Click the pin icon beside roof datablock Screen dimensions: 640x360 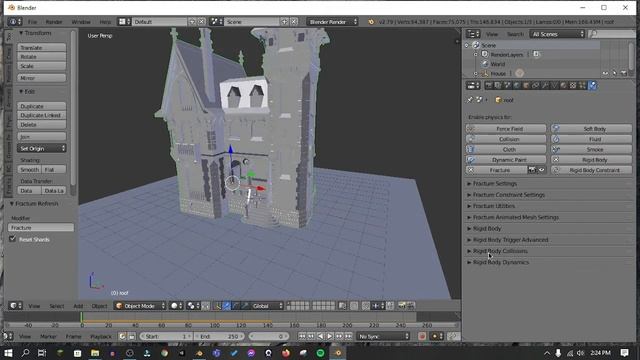470,100
